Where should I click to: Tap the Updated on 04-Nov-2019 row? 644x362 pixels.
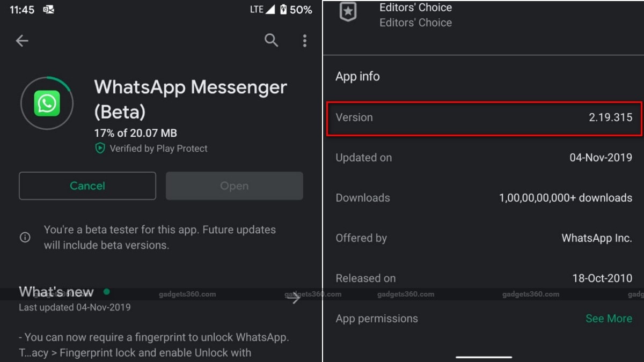(x=484, y=158)
